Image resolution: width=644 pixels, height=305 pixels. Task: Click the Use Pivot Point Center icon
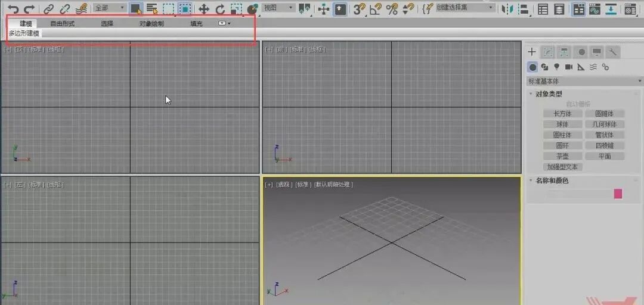click(x=305, y=8)
